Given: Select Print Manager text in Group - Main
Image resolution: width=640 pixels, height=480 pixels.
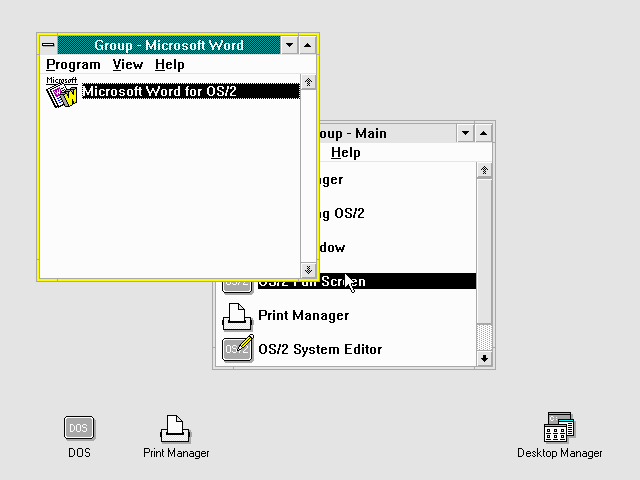Looking at the screenshot, I should click(304, 316).
